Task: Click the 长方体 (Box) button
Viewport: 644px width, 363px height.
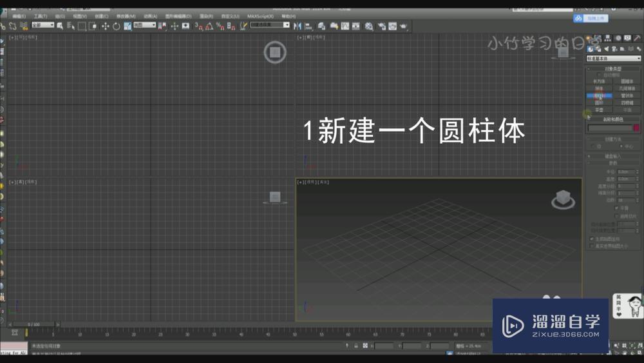Action: click(599, 81)
